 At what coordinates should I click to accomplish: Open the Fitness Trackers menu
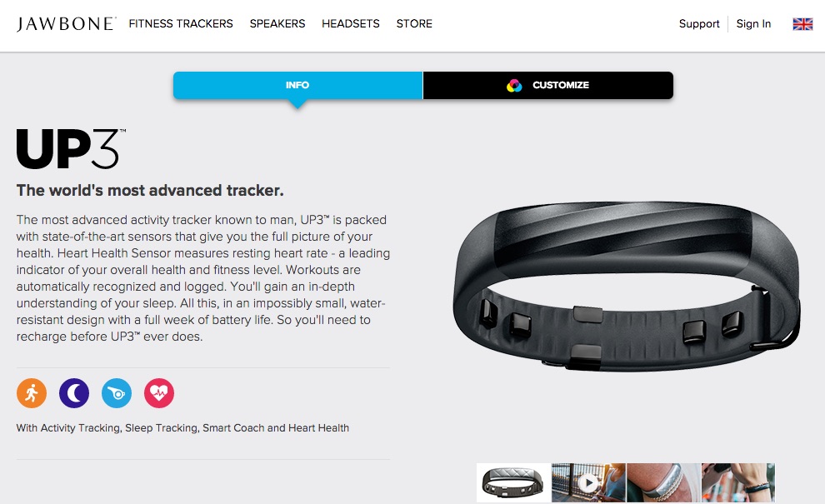[x=181, y=23]
